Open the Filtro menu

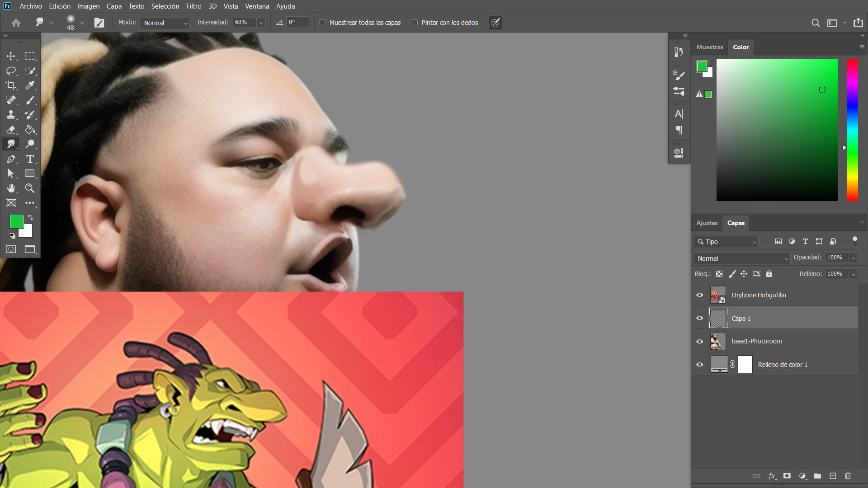[193, 6]
